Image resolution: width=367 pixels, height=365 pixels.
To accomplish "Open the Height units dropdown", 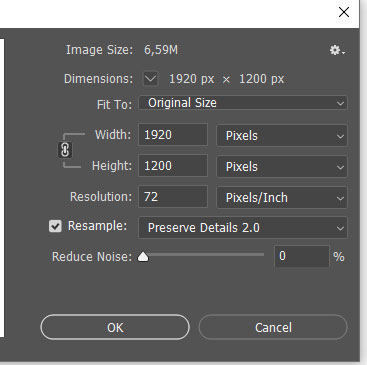I will 282,166.
